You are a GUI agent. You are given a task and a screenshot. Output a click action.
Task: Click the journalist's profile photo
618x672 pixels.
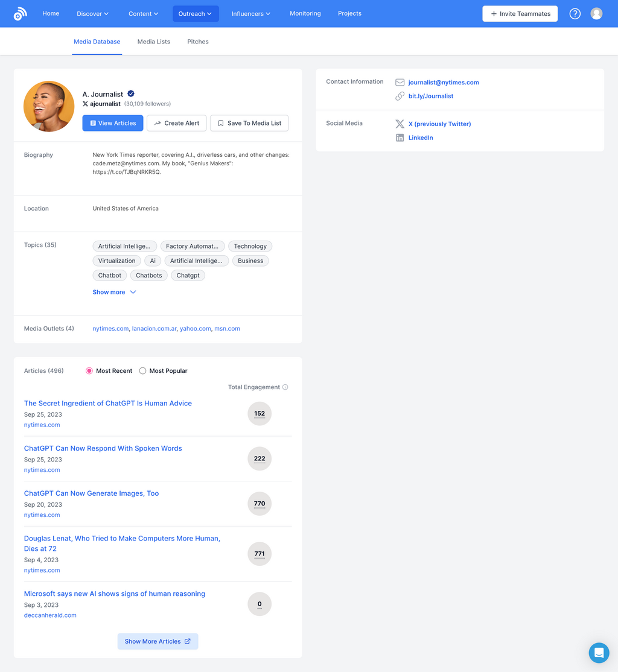point(49,107)
